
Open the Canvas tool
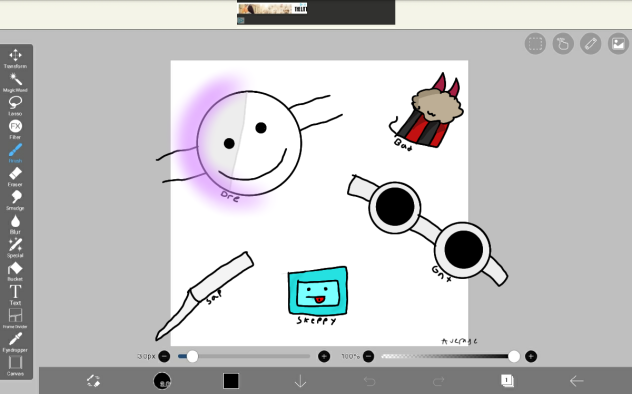pos(15,366)
